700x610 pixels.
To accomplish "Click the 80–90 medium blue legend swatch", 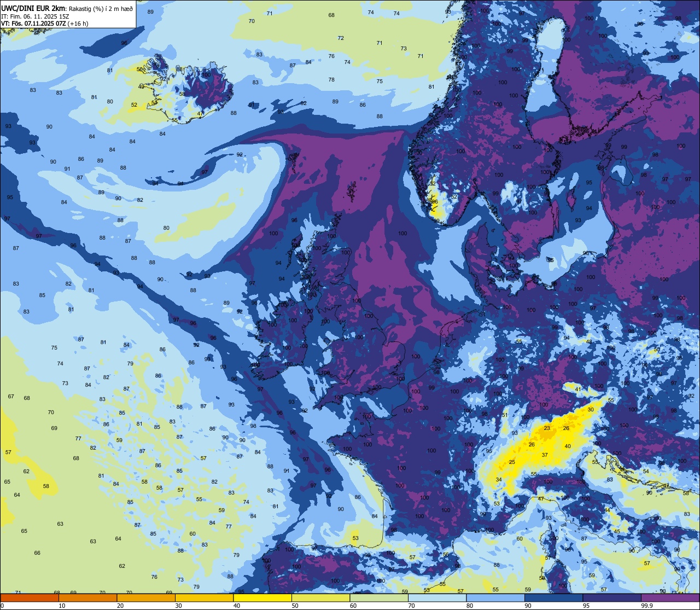I will pyautogui.click(x=495, y=598).
